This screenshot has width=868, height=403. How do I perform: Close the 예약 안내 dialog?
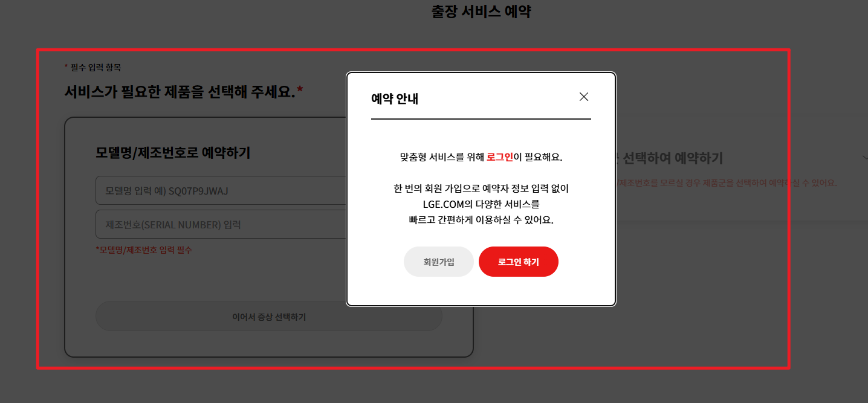click(x=584, y=97)
